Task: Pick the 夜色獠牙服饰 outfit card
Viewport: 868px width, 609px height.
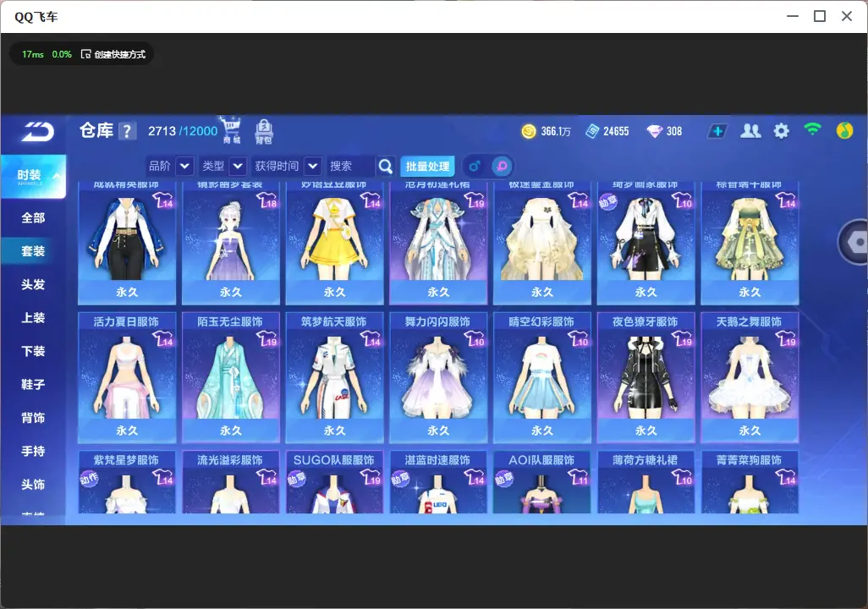Action: [x=646, y=377]
